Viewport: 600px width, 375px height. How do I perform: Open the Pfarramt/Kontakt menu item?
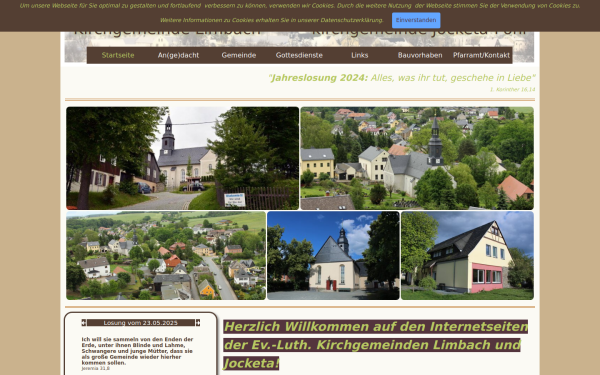[x=481, y=55]
